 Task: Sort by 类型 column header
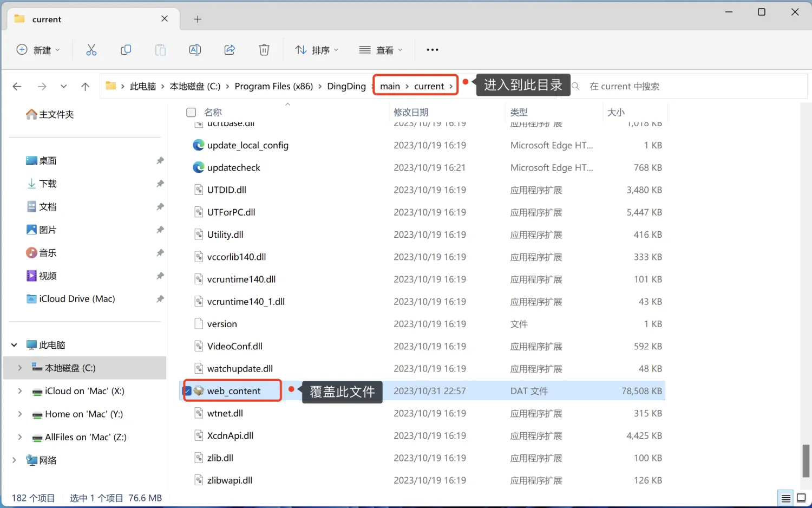pyautogui.click(x=519, y=112)
